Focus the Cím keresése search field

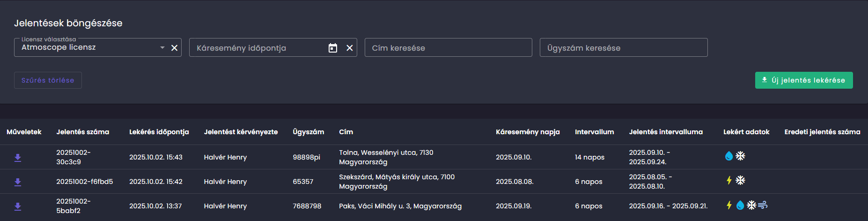pos(448,48)
